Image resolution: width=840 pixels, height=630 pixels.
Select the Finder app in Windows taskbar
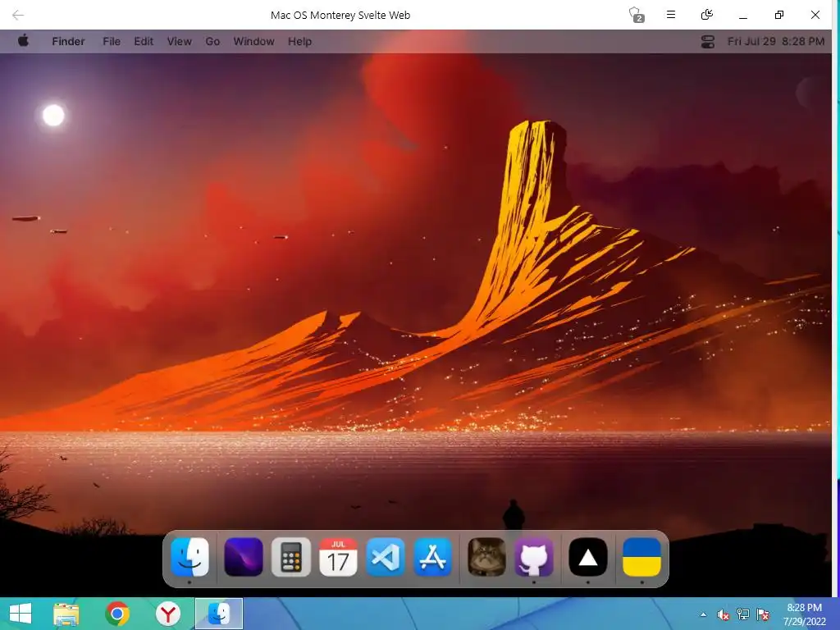pyautogui.click(x=218, y=614)
